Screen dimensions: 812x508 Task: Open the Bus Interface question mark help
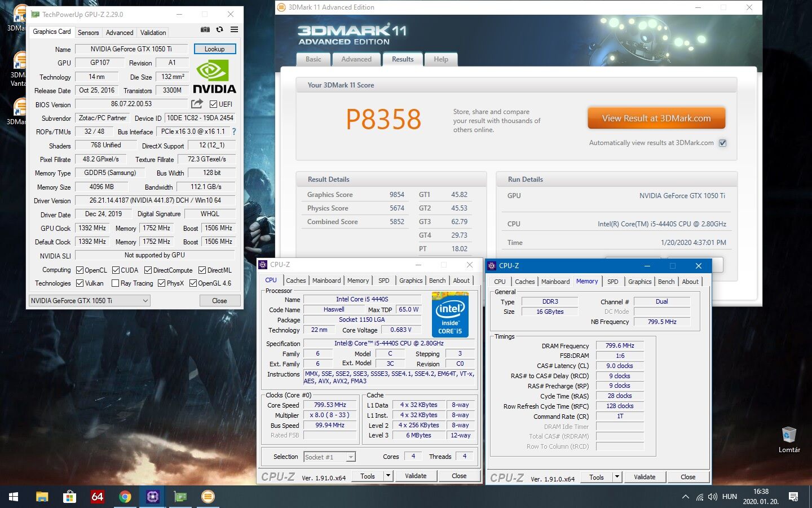(x=234, y=132)
